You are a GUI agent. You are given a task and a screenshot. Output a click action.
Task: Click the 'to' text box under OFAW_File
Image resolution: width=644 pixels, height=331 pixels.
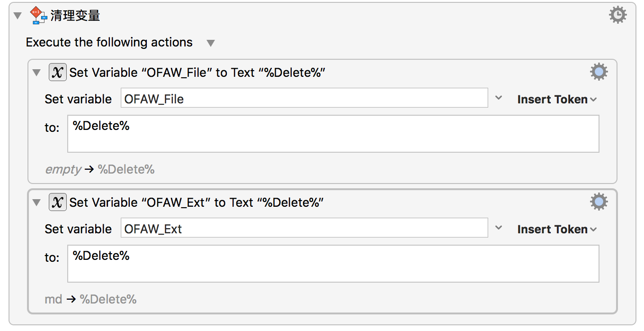click(x=333, y=134)
